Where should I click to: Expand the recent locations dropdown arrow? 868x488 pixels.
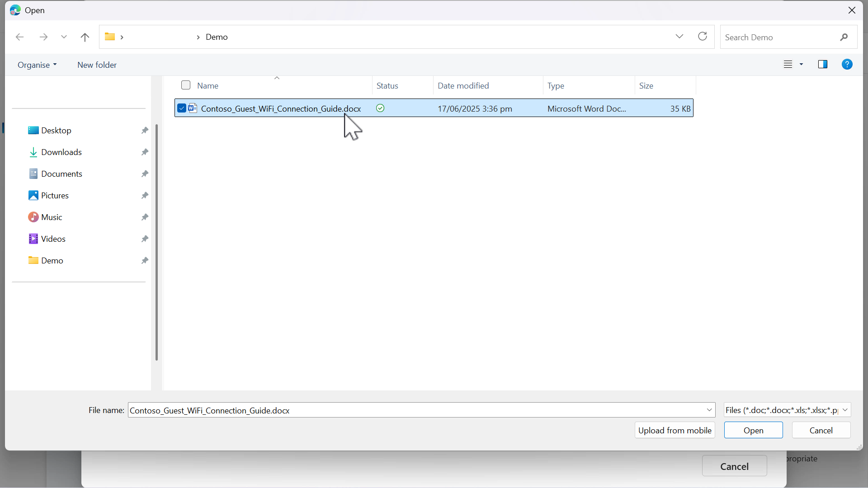pos(64,37)
